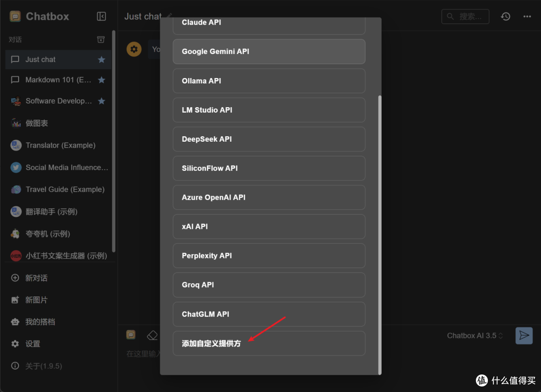Click the Chatbox logo icon
This screenshot has height=392, width=541.
(15, 16)
